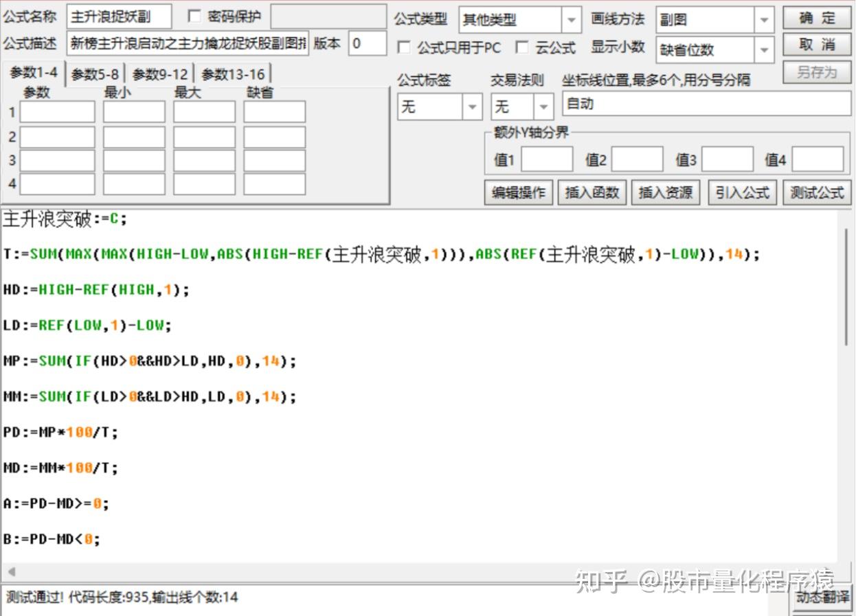Click the code line starting MP:=SUM(IF
Viewport: 856px width, 616px height.
[150, 361]
